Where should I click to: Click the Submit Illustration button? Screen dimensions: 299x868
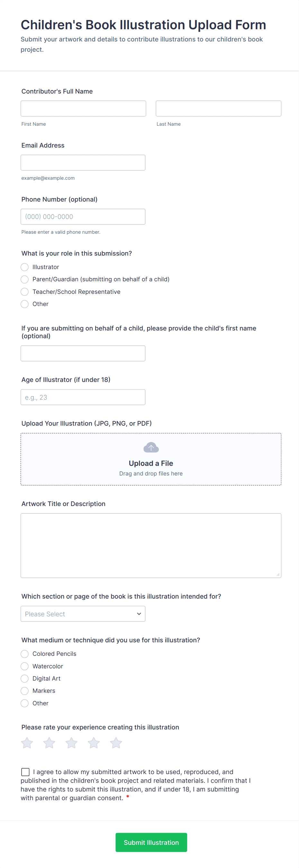point(151,842)
